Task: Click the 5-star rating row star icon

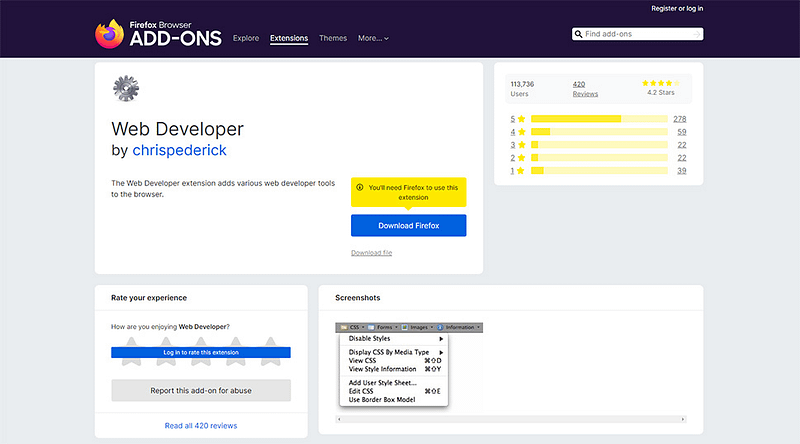Action: (521, 119)
